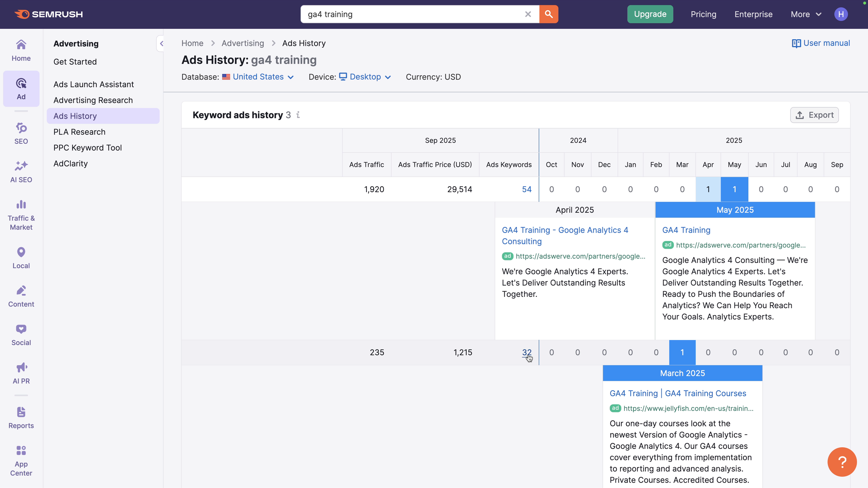This screenshot has width=868, height=488.
Task: Open the Home section in the sidebar
Action: [x=21, y=50]
